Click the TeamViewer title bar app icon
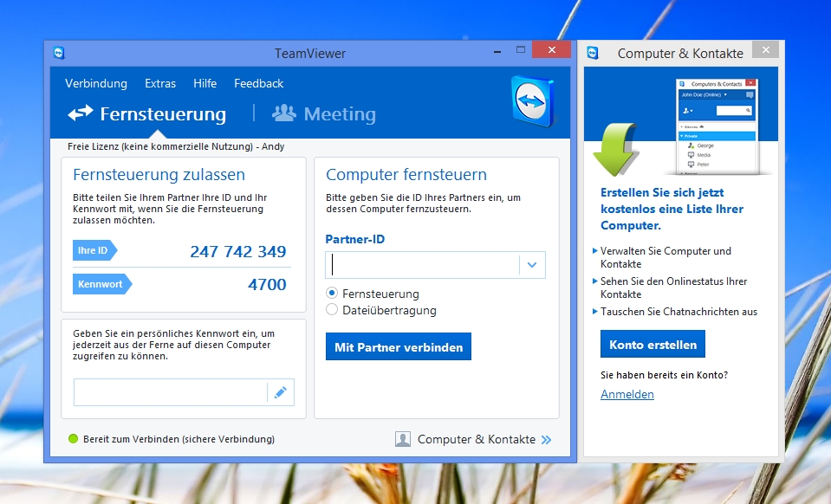Screen dimensions: 831x504 tap(59, 53)
